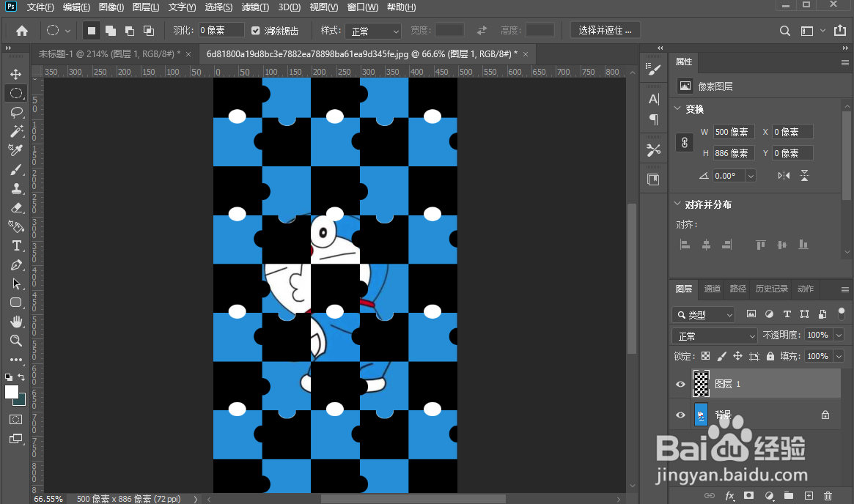Open the 图层(L) menu
The width and height of the screenshot is (854, 504).
coord(146,7)
